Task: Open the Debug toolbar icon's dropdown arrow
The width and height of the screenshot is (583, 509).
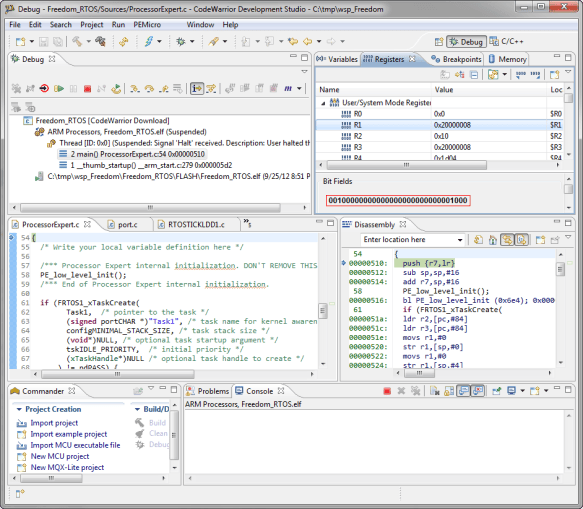Action: coord(192,41)
